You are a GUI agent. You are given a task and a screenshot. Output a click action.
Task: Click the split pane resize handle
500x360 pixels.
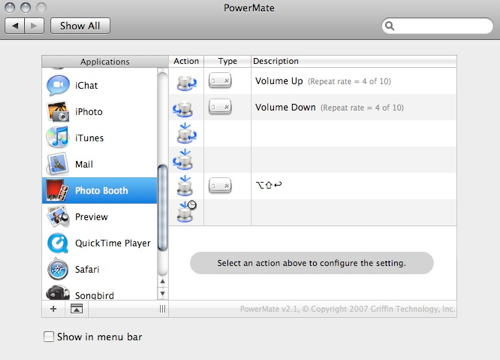click(x=162, y=309)
